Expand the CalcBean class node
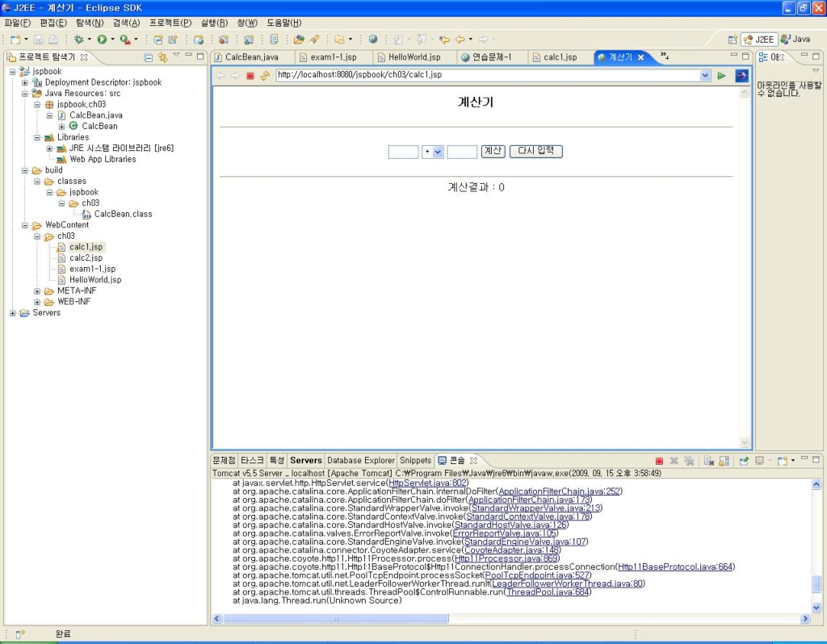This screenshot has height=644, width=827. 61,127
